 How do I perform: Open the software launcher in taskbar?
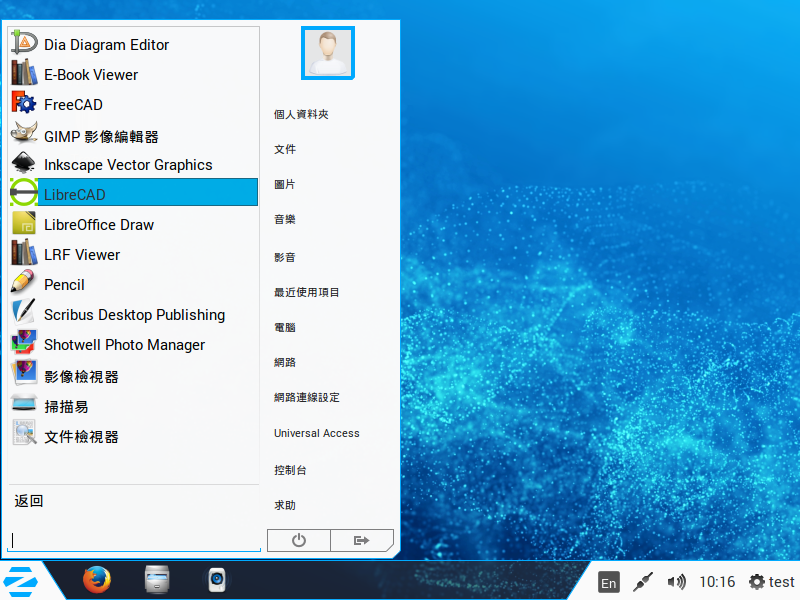[217, 580]
